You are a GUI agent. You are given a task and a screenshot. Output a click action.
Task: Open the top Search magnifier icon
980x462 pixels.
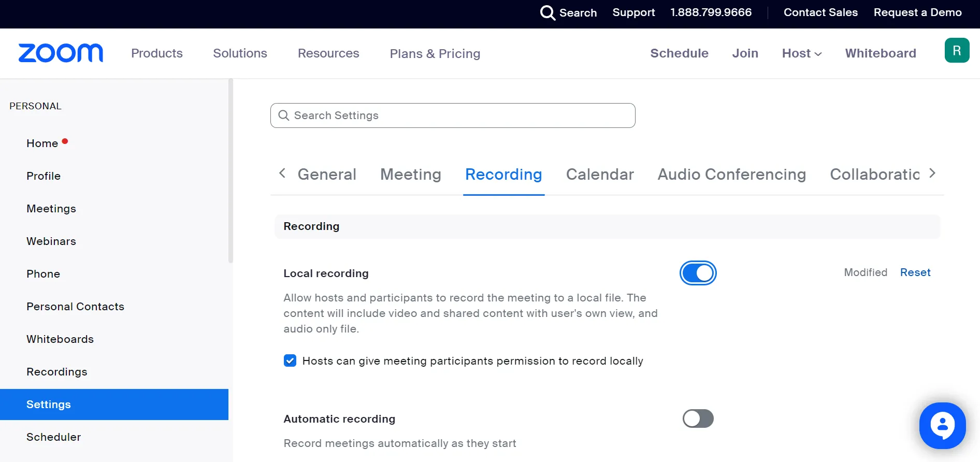(x=547, y=12)
